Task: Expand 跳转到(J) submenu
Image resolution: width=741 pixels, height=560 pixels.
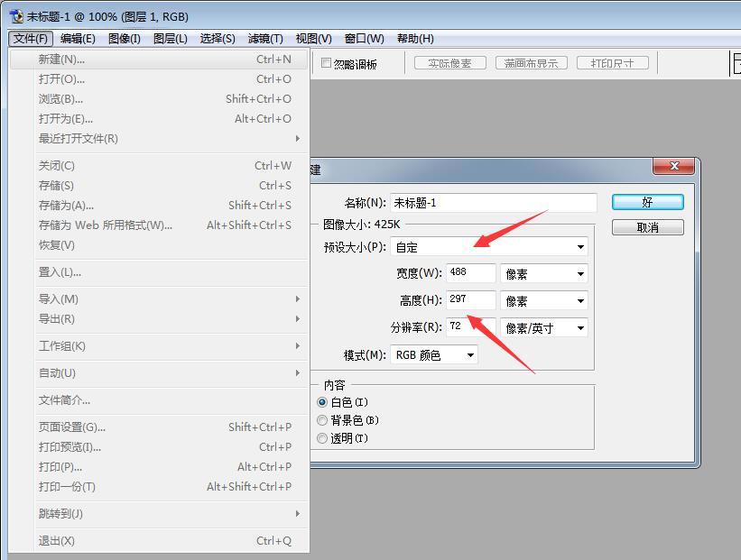Action: click(160, 514)
